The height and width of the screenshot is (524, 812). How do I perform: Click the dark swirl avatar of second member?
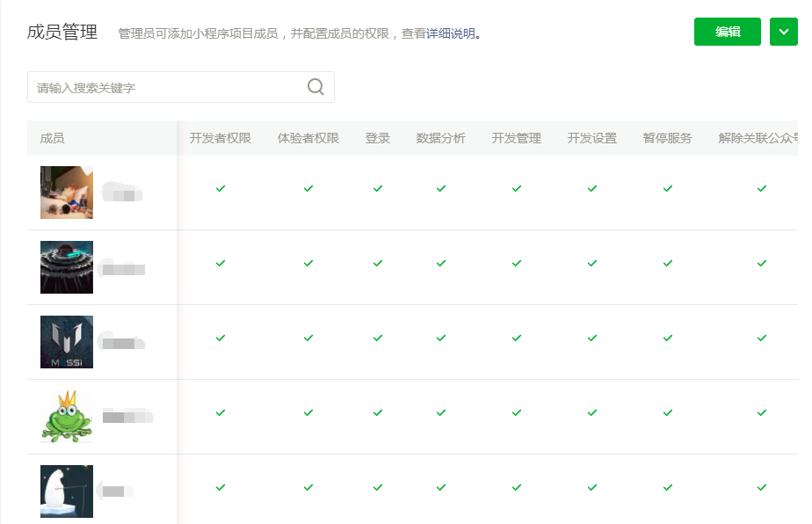coord(67,267)
